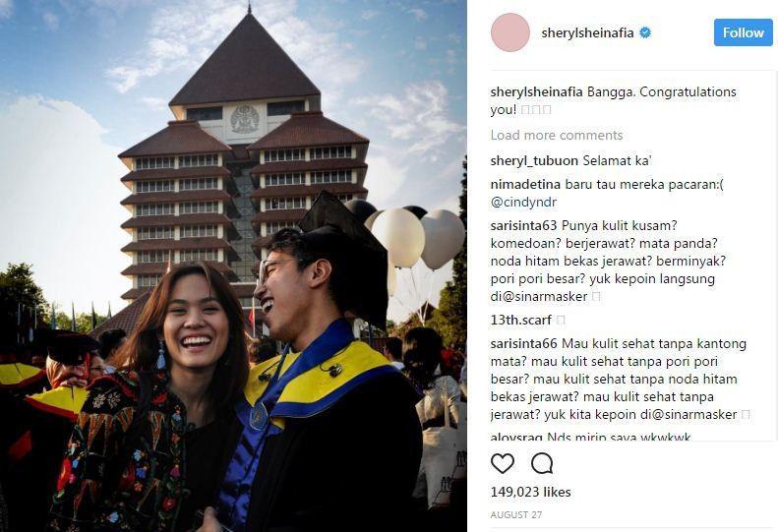Open sherylsheinafia username in the caption
This screenshot has height=532, width=778.
pyautogui.click(x=536, y=91)
